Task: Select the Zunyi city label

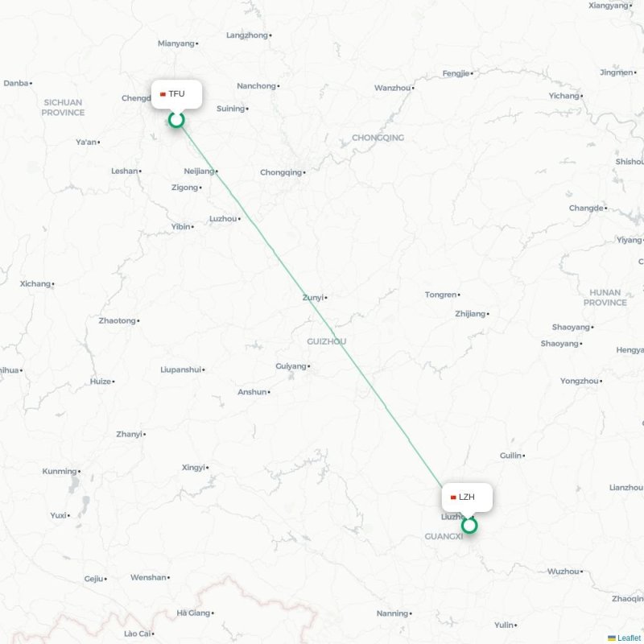Action: pyautogui.click(x=313, y=298)
